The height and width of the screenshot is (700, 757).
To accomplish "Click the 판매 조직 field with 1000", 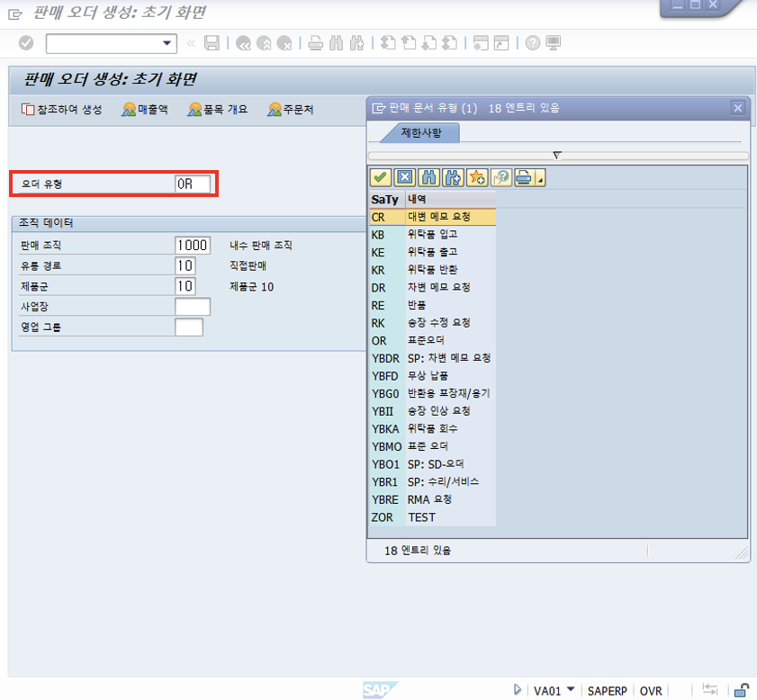I will pos(192,245).
